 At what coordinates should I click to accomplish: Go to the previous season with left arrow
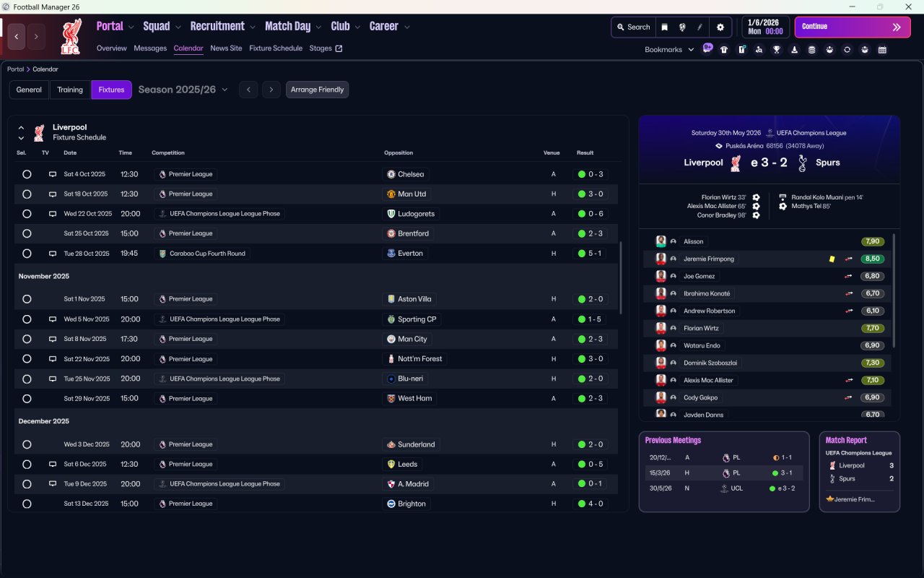click(248, 90)
